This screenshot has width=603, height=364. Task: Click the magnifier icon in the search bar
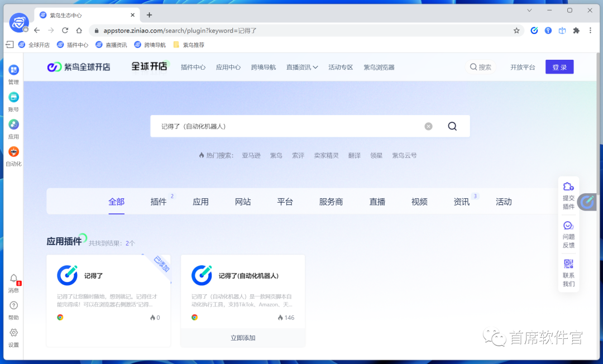(452, 126)
